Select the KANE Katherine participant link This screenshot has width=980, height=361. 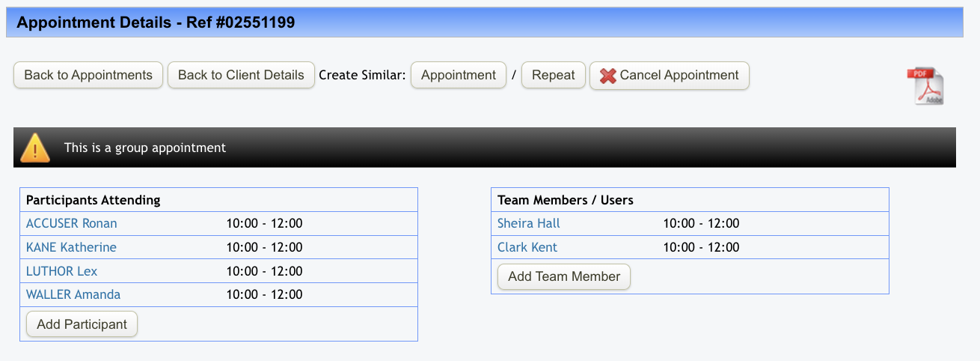point(71,247)
